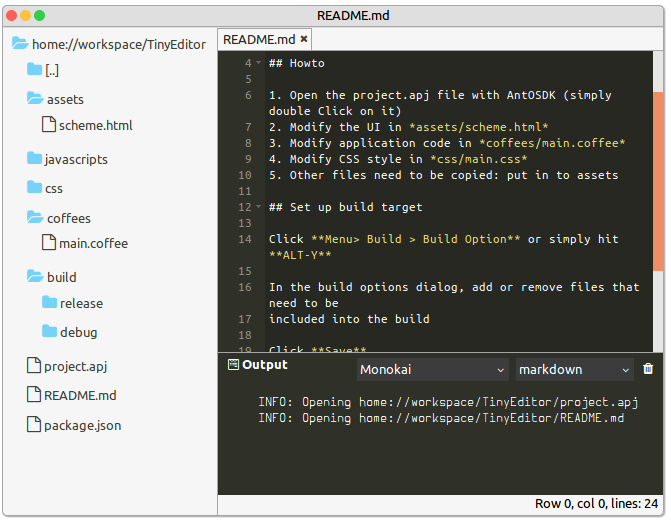
Task: Click the editor vertical scrollbar
Action: [x=658, y=180]
